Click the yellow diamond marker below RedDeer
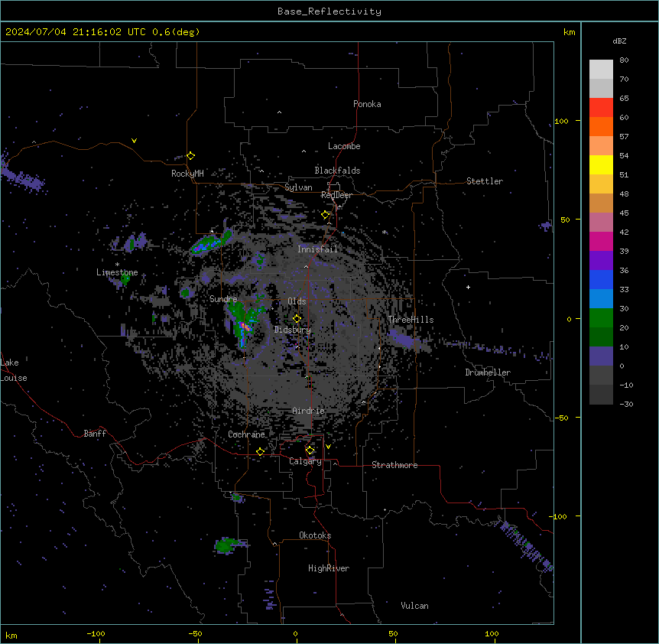 326,215
